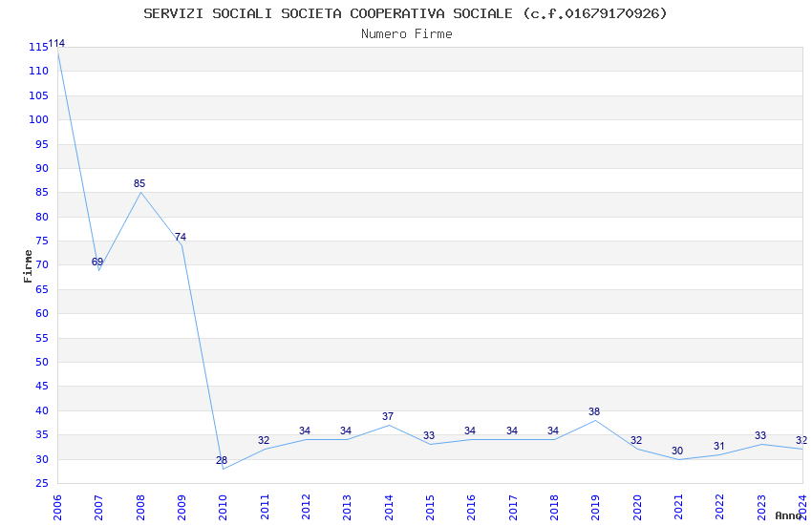This screenshot has width=812, height=525.
Task: Click the data label 69 for 2007
Action: pos(97,262)
